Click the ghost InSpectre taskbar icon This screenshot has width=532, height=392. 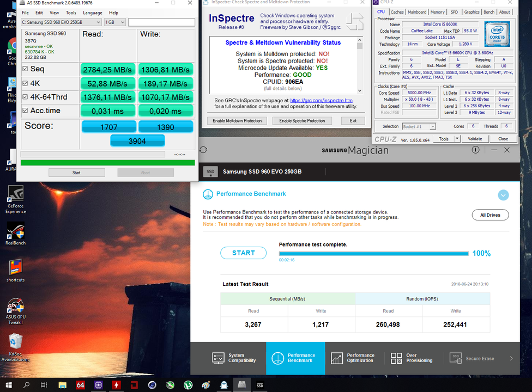[x=224, y=385]
